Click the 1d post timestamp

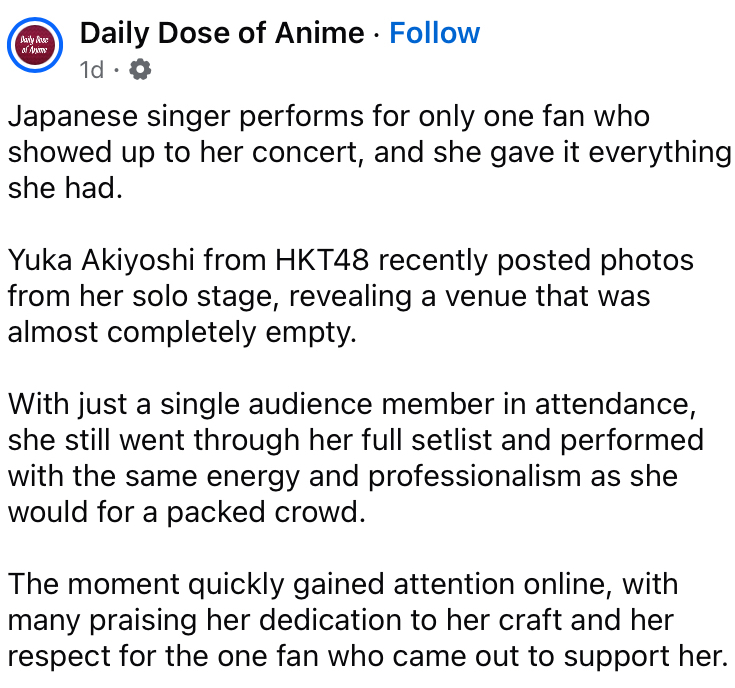point(91,70)
